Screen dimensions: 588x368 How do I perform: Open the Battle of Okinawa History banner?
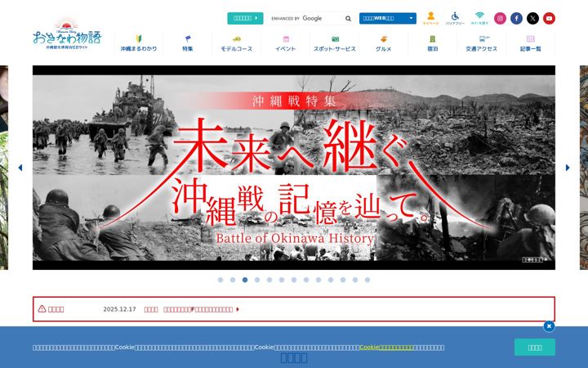point(294,168)
